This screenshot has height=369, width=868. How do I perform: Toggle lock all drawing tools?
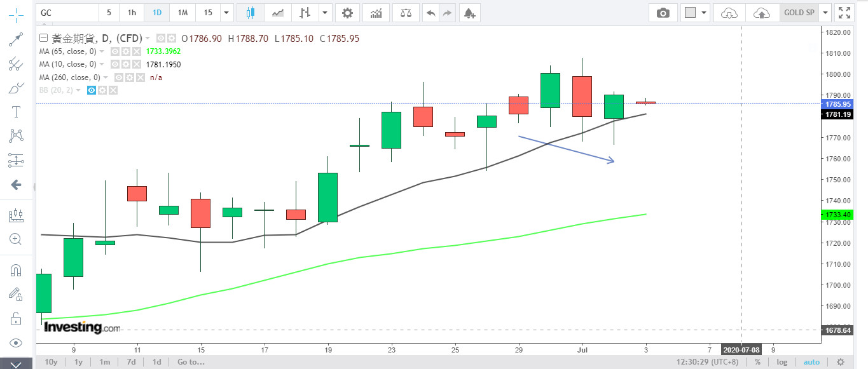click(16, 318)
